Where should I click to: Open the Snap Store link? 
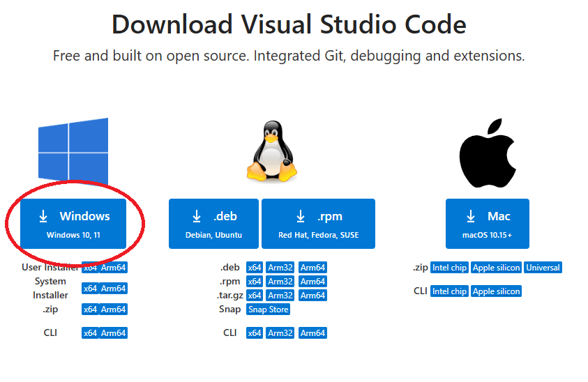click(x=268, y=310)
